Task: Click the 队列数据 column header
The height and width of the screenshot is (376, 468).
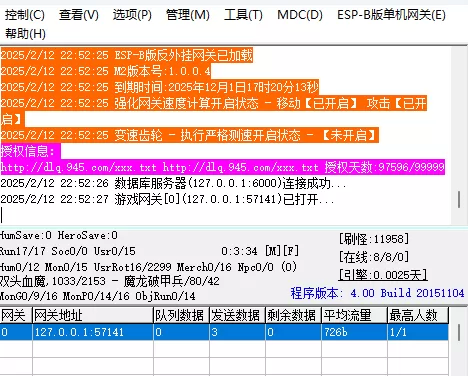Action: click(181, 315)
